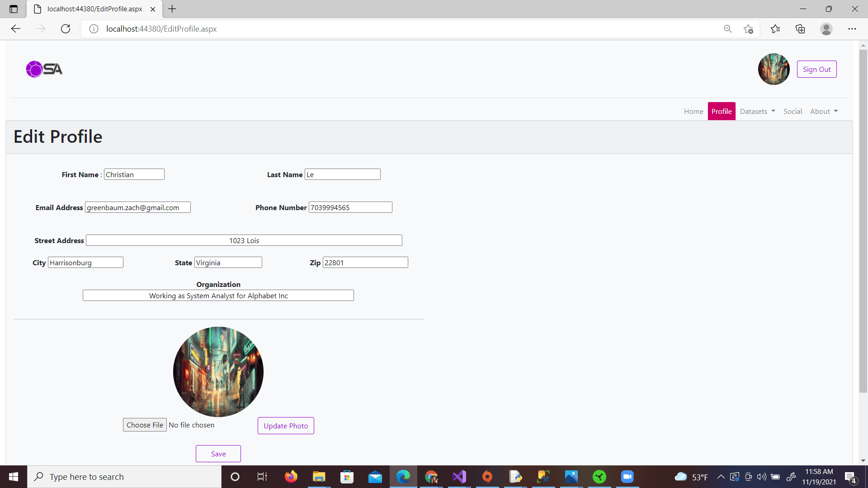The image size is (868, 488).
Task: Open the browser profile avatar menu
Action: [x=826, y=28]
